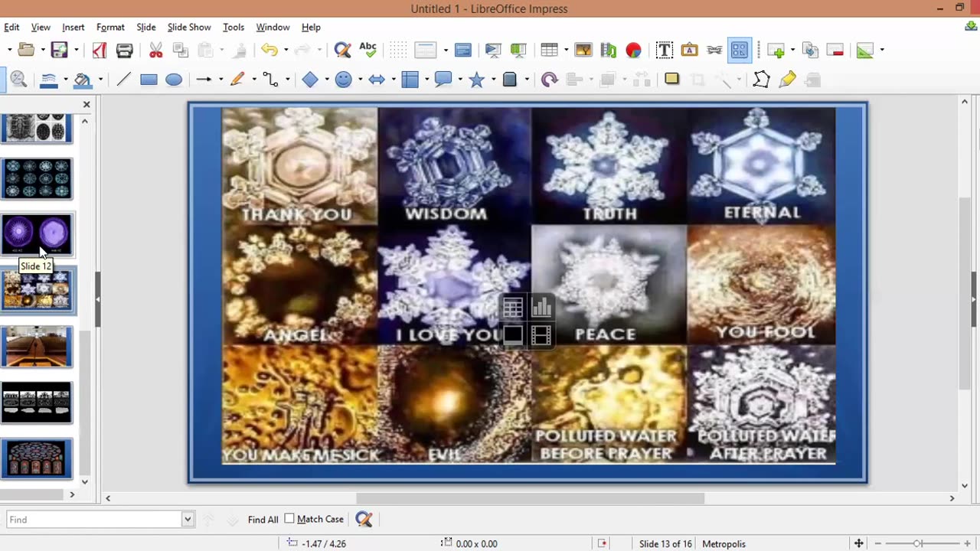The width and height of the screenshot is (980, 551).
Task: Select the Rectangle shape tool
Action: click(x=149, y=80)
